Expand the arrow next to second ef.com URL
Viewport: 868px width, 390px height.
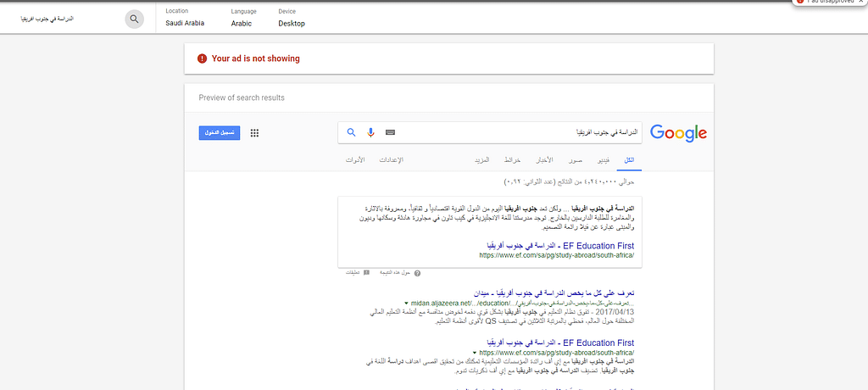pos(476,352)
